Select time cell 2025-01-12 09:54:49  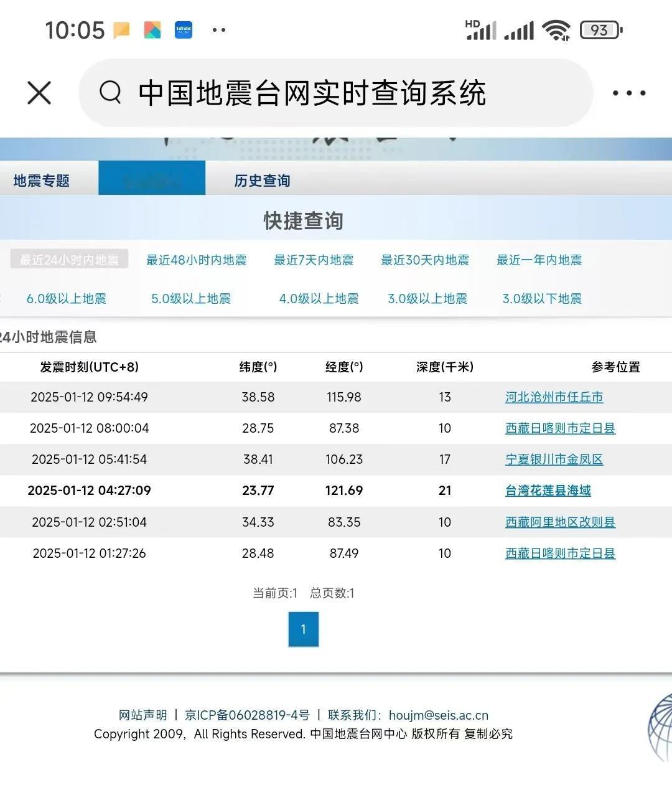click(x=89, y=397)
